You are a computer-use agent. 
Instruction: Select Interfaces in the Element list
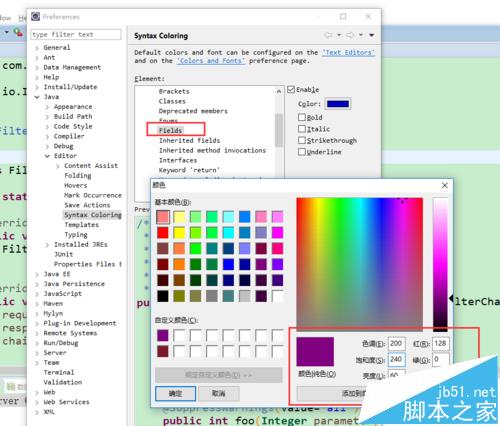click(178, 160)
